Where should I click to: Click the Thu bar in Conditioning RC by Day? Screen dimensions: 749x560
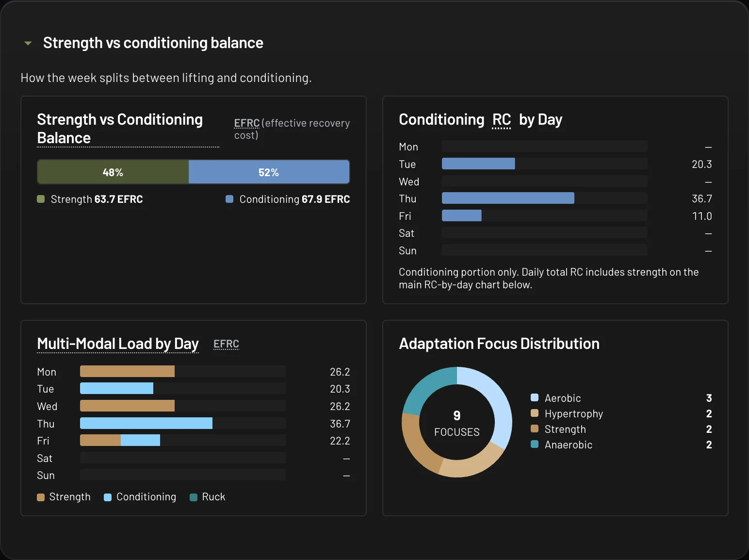click(x=508, y=198)
